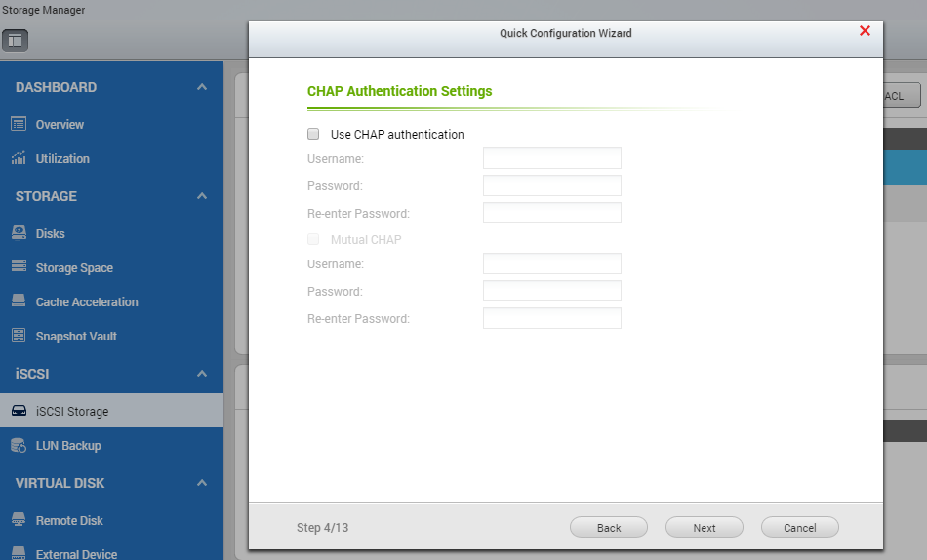The width and height of the screenshot is (927, 560).
Task: Click the Snapshot Vault icon
Action: [19, 336]
